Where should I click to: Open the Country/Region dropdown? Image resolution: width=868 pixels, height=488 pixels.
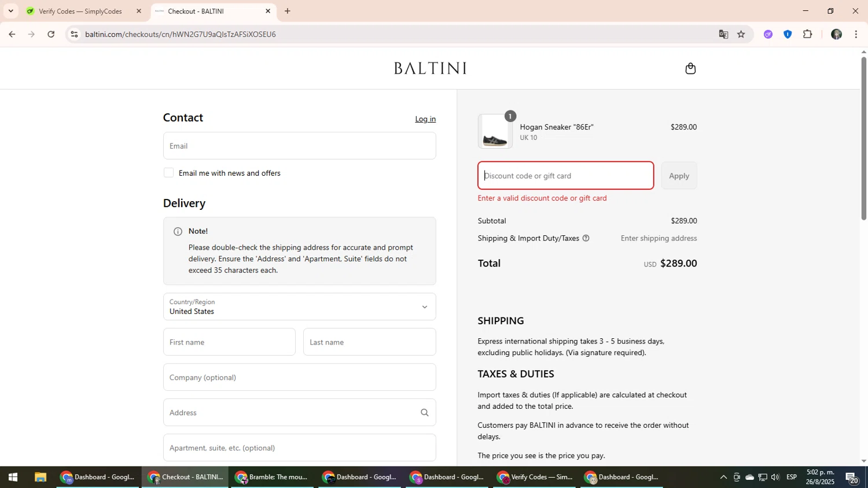click(299, 306)
